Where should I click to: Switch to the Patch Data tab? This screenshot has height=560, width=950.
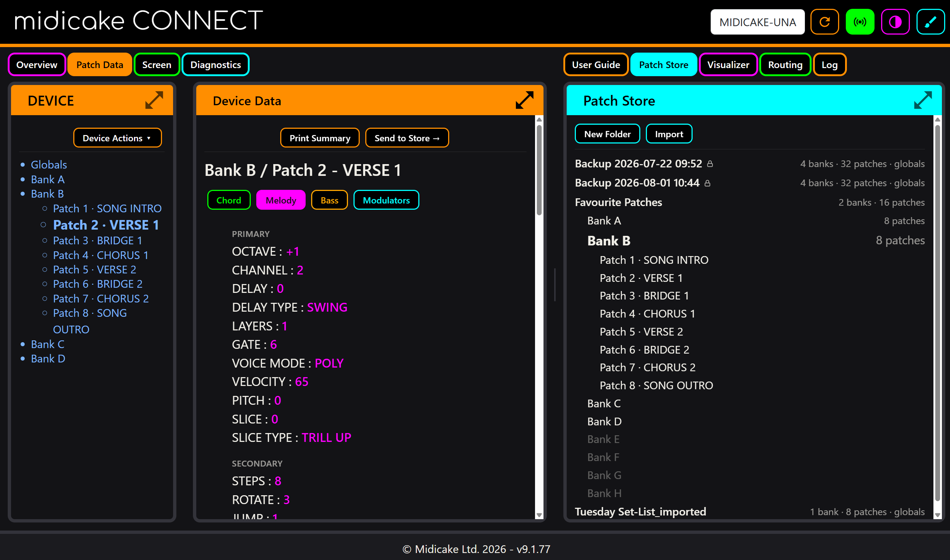tap(100, 64)
